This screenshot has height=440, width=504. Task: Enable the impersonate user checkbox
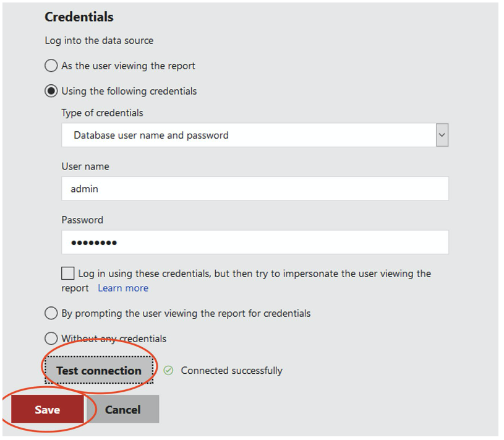[x=67, y=273]
